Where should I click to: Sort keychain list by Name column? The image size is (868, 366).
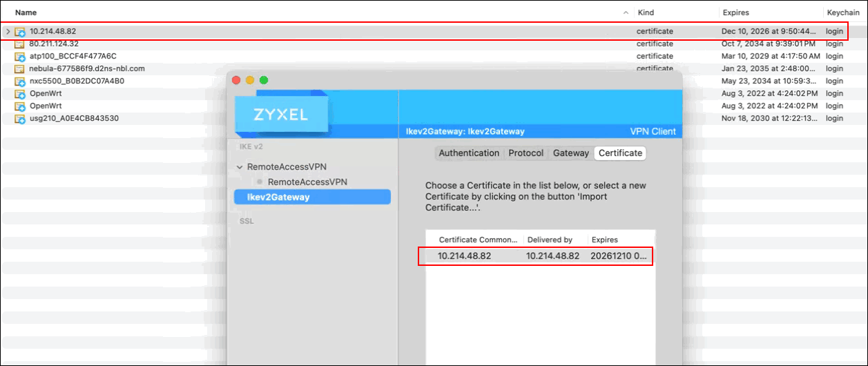point(26,12)
